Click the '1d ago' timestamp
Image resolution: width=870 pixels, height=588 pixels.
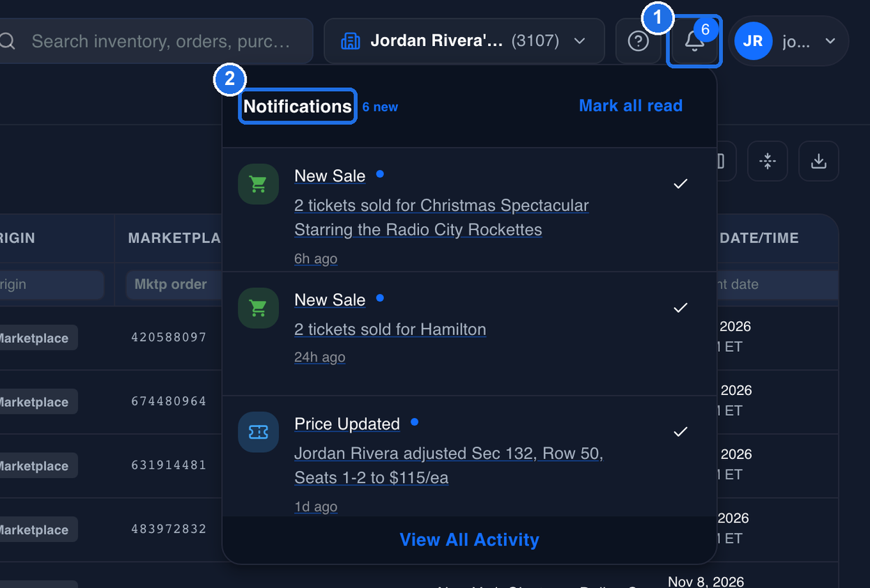(316, 506)
